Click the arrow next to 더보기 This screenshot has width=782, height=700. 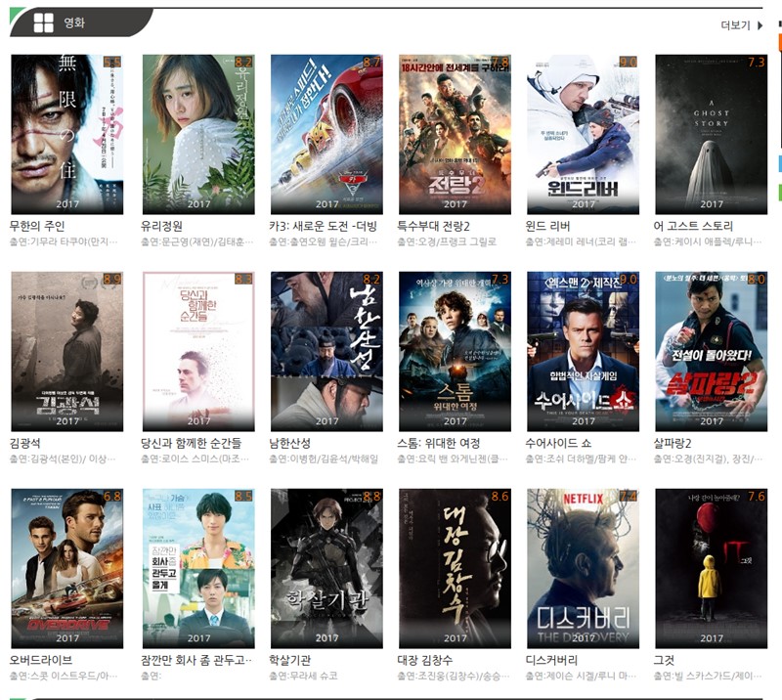click(x=760, y=25)
